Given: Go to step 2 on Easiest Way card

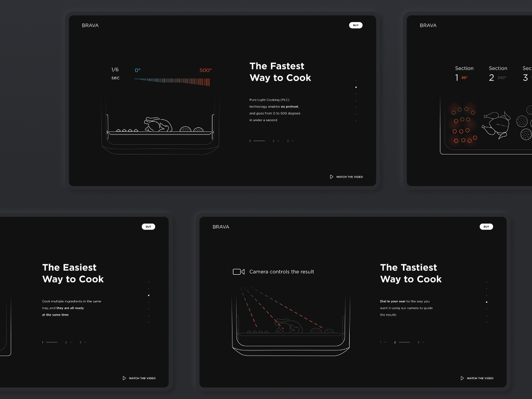Looking at the screenshot, I should pos(69,342).
